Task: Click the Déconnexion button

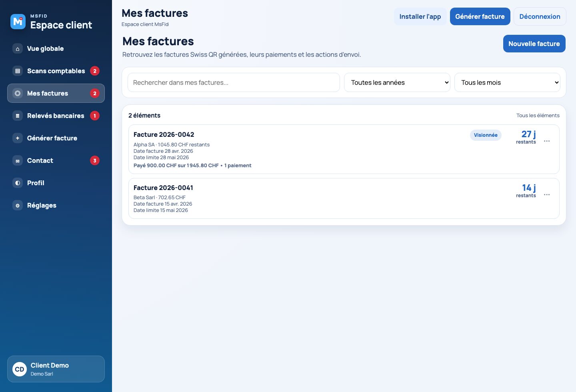Action: pos(540,16)
